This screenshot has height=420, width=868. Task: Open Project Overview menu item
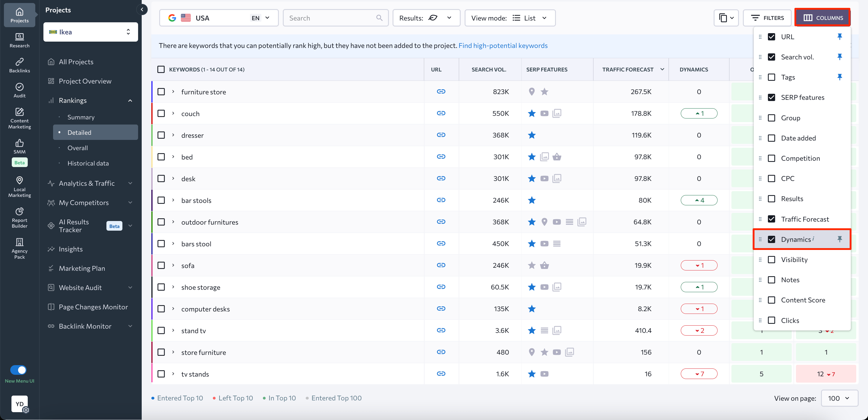pyautogui.click(x=85, y=81)
